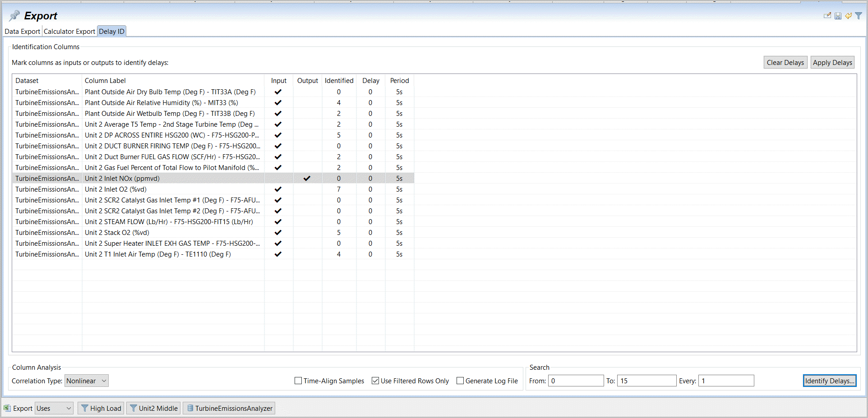Click the funnel filter icon in header
The width and height of the screenshot is (868, 418).
click(x=859, y=16)
